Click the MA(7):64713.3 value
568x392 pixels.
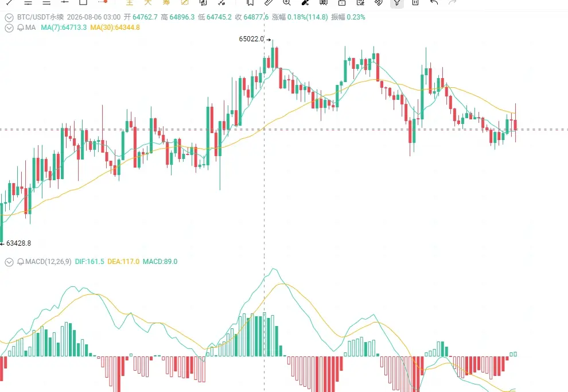[64, 28]
